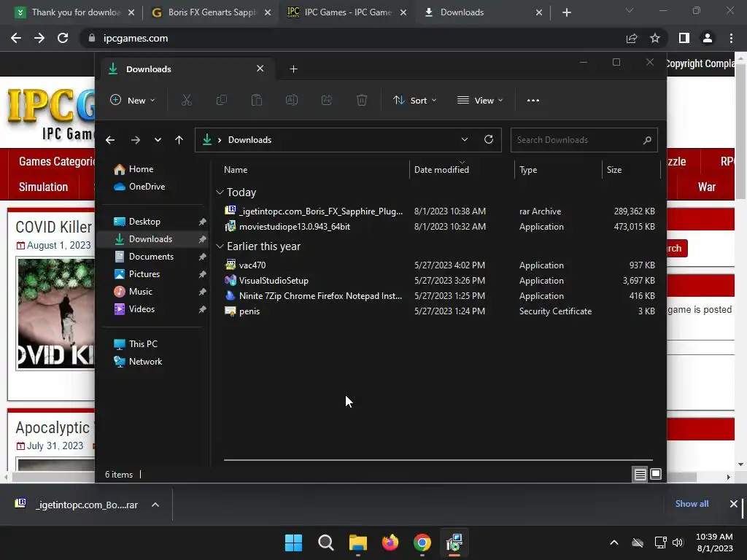
Task: Sort by Name column header
Action: pos(236,170)
